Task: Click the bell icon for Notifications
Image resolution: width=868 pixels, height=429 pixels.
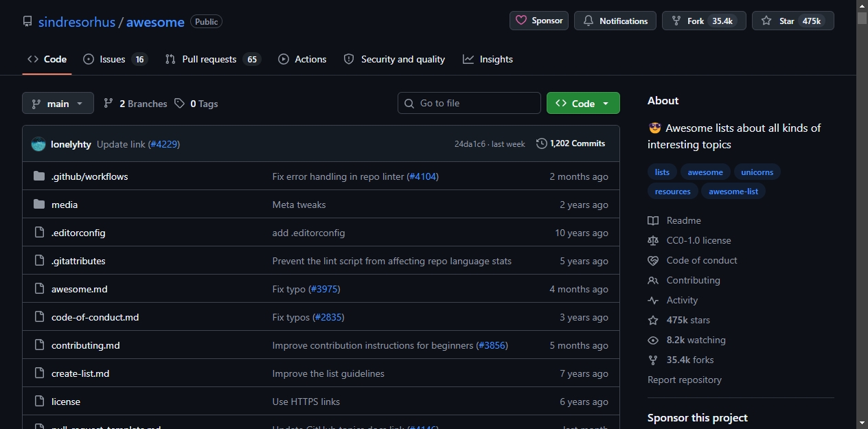Action: point(589,21)
